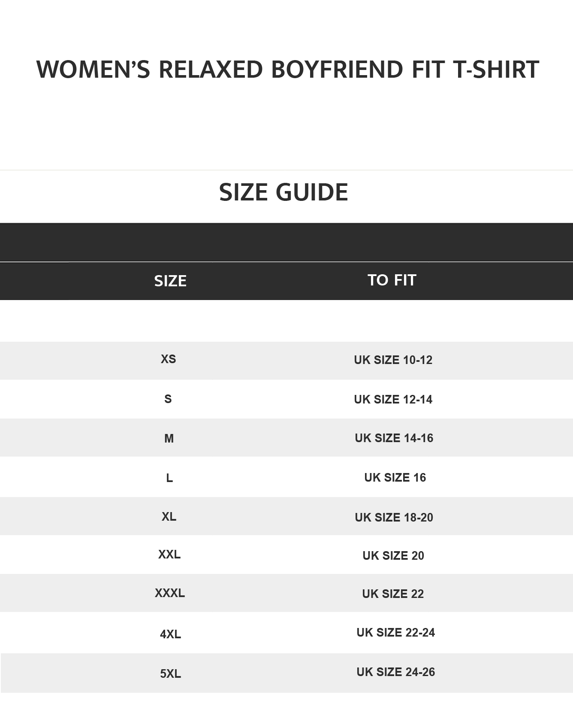Select the L size label
Viewport: 573px width, 728px height.
point(169,478)
